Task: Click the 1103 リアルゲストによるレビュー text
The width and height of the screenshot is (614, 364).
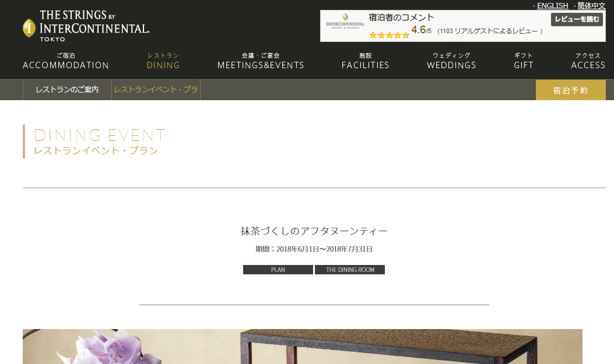Action: (489, 31)
